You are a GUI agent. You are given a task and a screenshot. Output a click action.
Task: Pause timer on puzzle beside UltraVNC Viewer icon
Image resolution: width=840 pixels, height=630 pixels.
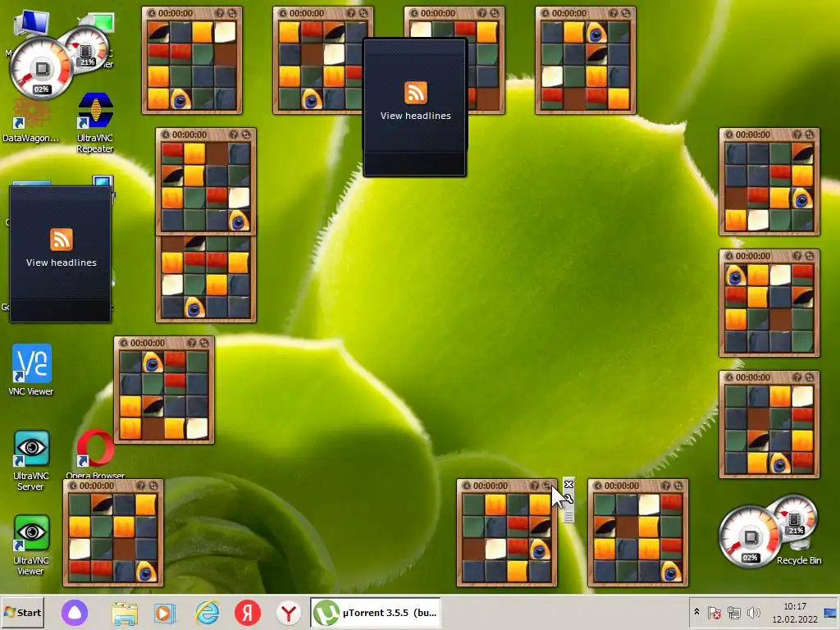pos(73,486)
